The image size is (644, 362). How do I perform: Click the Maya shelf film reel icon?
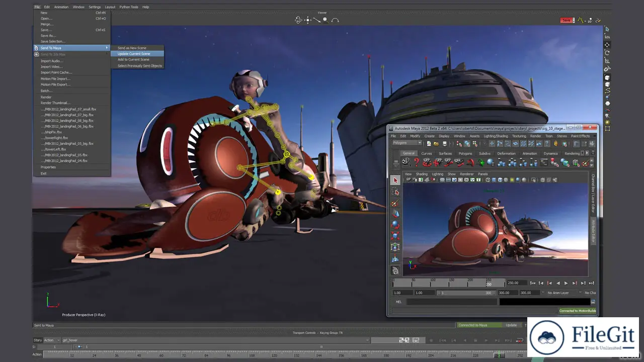pyautogui.click(x=406, y=162)
